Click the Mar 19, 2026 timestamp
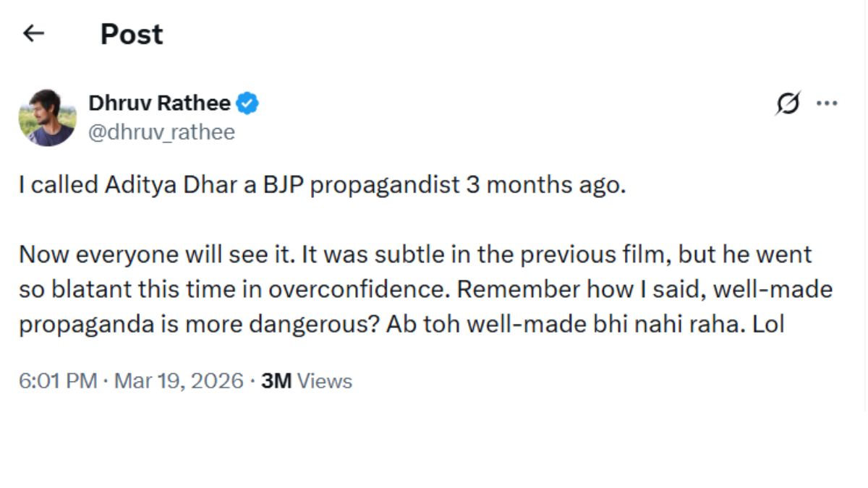Screen dimensions: 868x488 click(179, 380)
